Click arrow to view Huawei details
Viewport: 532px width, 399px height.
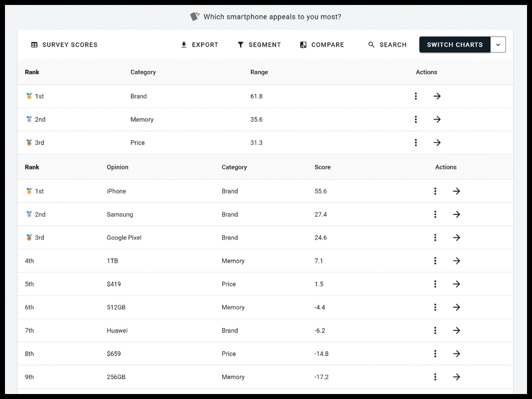coord(456,330)
